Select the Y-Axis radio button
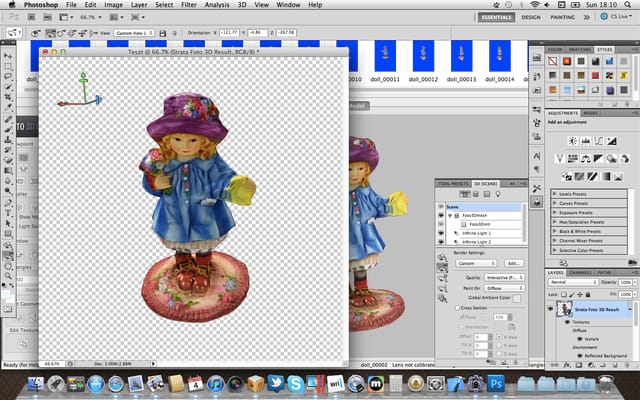Image resolution: width=640 pixels, height=400 pixels. click(x=499, y=345)
